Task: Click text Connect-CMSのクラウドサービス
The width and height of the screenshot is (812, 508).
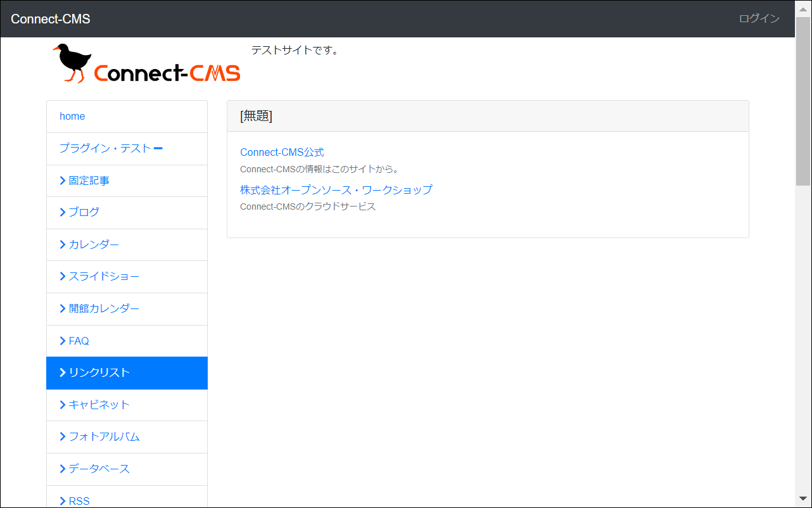Action: pos(308,207)
